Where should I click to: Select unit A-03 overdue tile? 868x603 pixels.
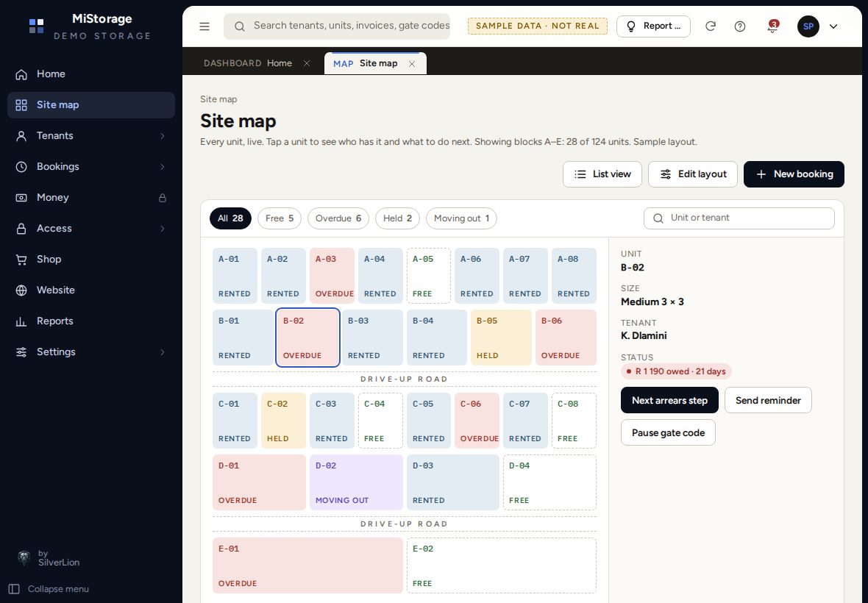pyautogui.click(x=332, y=276)
